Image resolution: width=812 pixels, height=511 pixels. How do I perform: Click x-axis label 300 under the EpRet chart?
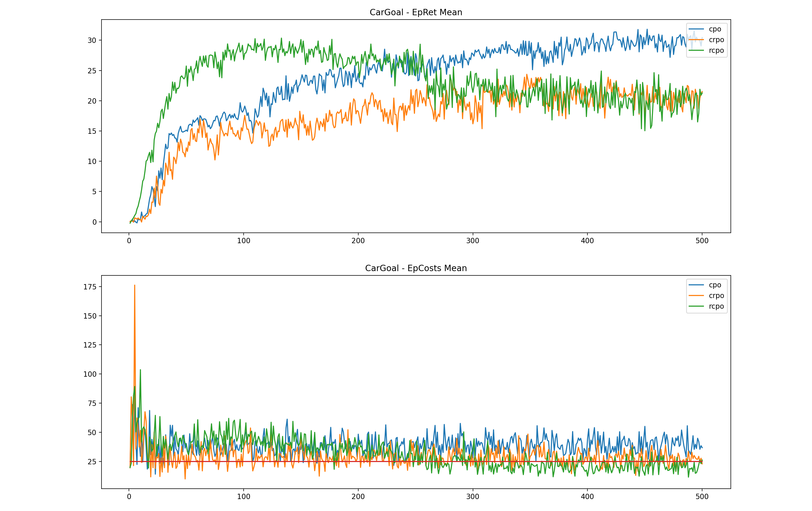coord(472,241)
